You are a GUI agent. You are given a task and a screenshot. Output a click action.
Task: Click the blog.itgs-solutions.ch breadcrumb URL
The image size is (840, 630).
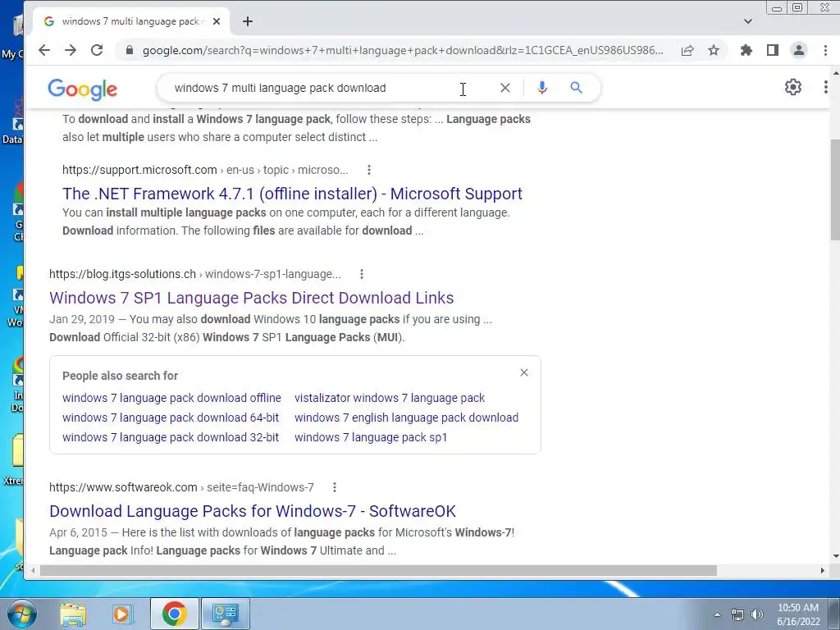(195, 274)
